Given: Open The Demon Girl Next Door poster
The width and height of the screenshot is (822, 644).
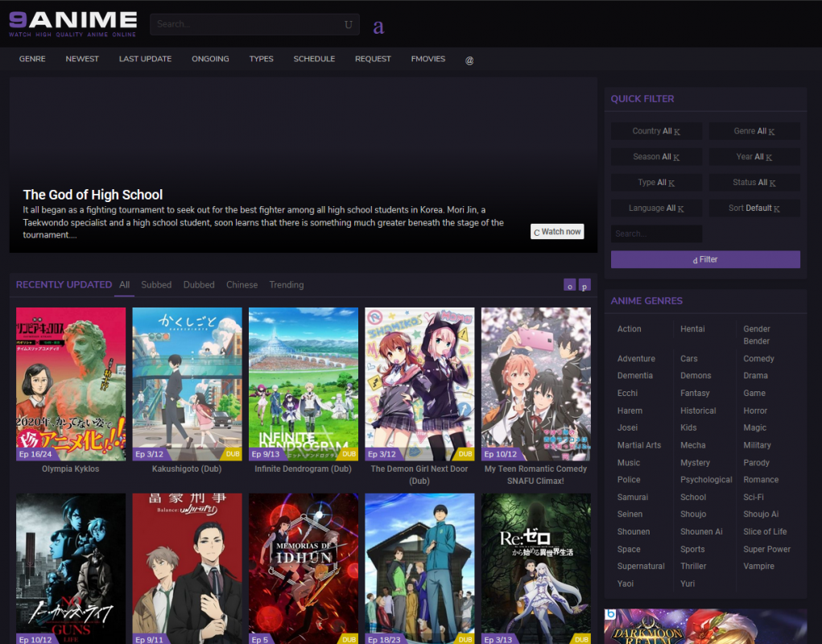Looking at the screenshot, I should [x=420, y=384].
